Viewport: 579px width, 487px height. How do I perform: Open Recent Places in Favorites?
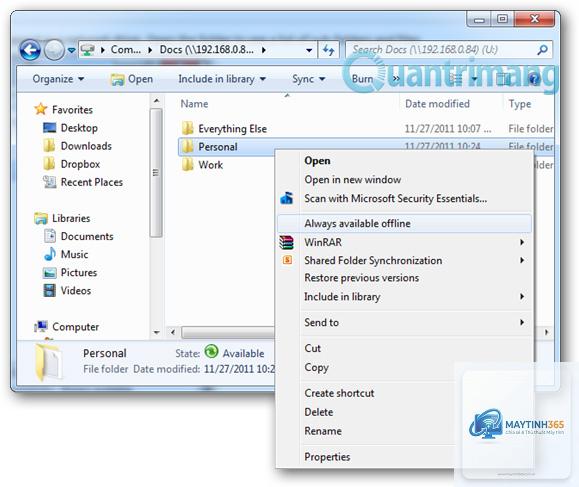pyautogui.click(x=92, y=182)
